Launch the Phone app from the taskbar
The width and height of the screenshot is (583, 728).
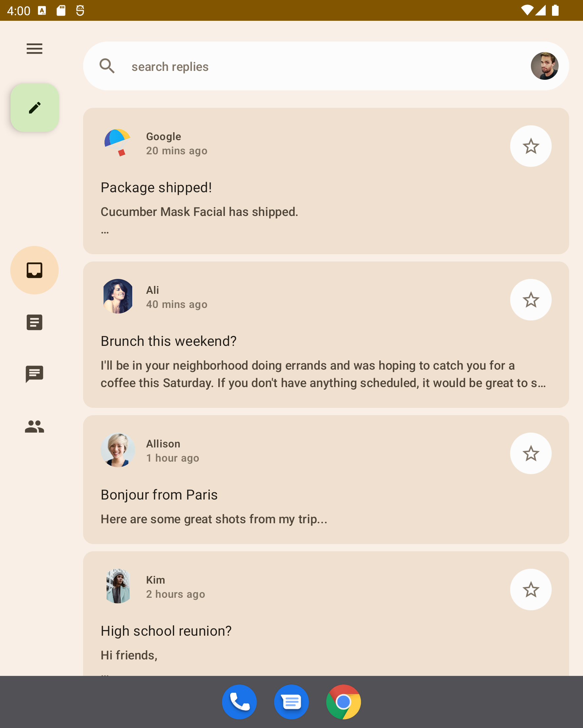239,702
